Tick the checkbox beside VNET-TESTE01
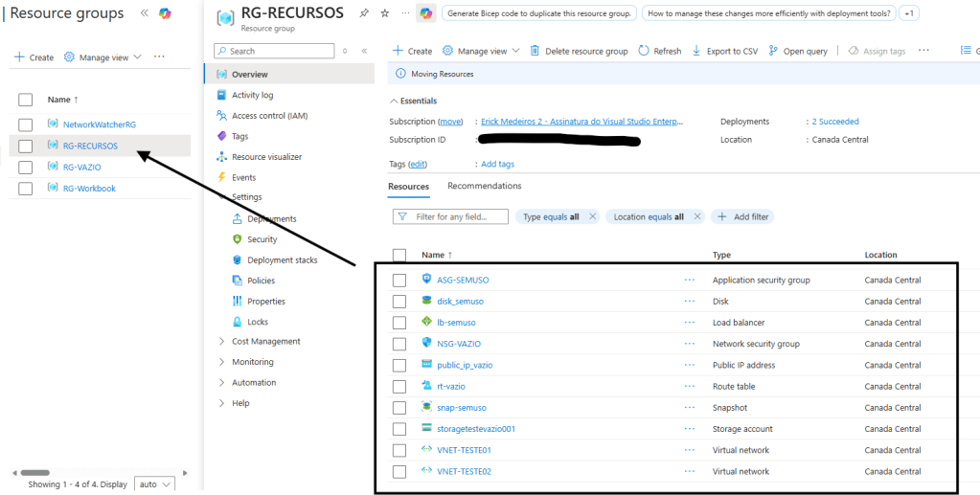This screenshot has height=495, width=980. pos(399,450)
